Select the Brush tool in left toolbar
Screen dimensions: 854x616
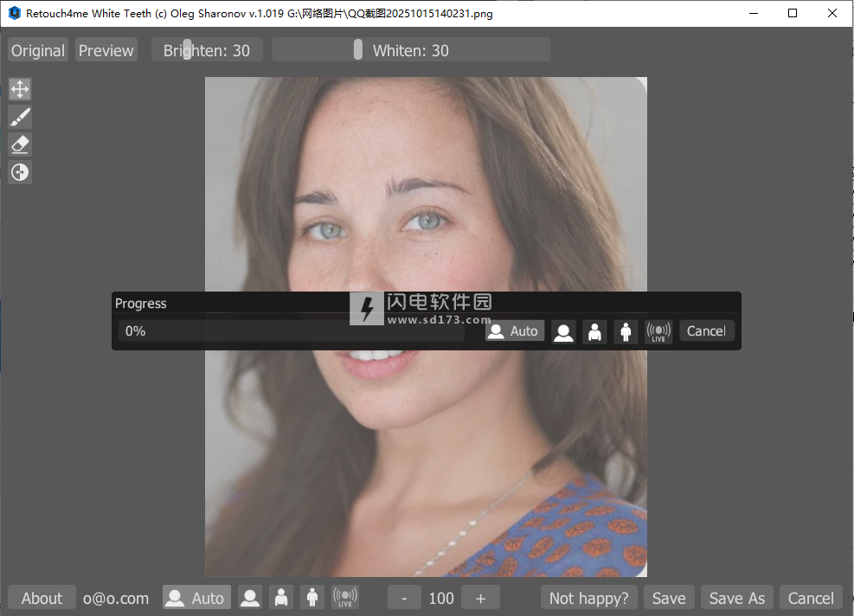pyautogui.click(x=20, y=117)
